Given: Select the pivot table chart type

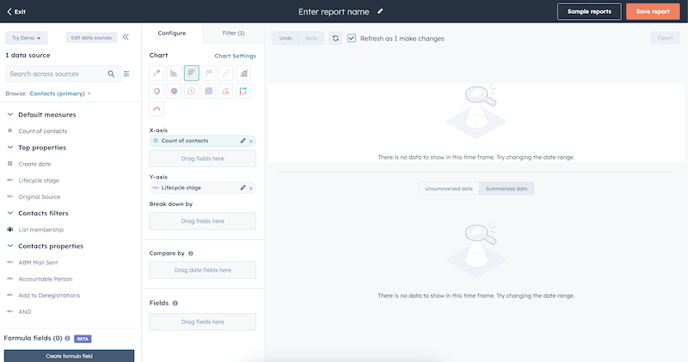Looking at the screenshot, I should (244, 91).
